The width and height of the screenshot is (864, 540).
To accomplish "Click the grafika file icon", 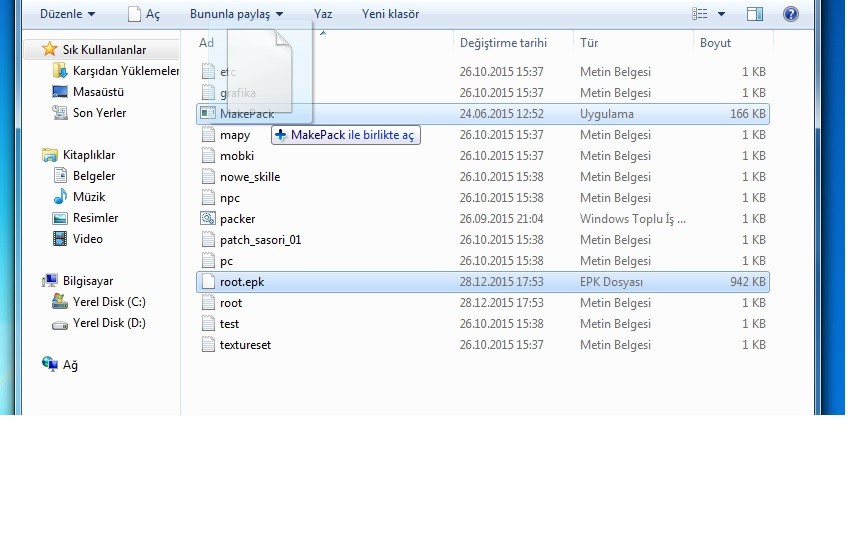I will tap(208, 92).
